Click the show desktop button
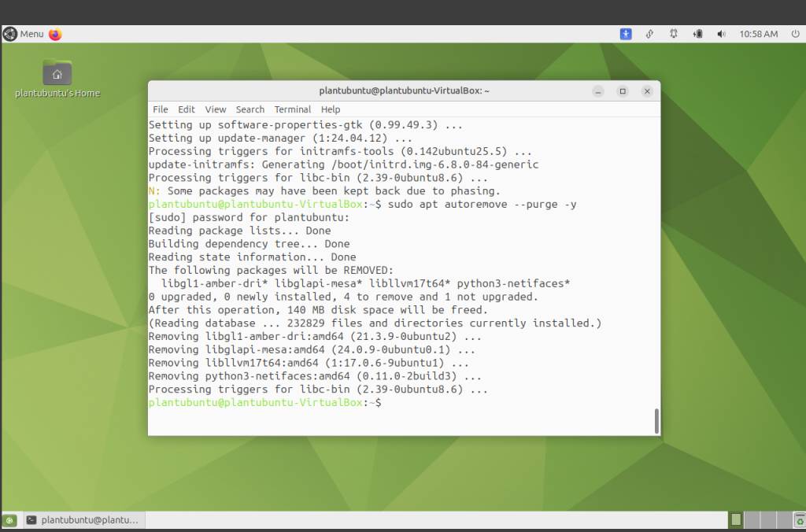806x532 pixels. (x=9, y=520)
